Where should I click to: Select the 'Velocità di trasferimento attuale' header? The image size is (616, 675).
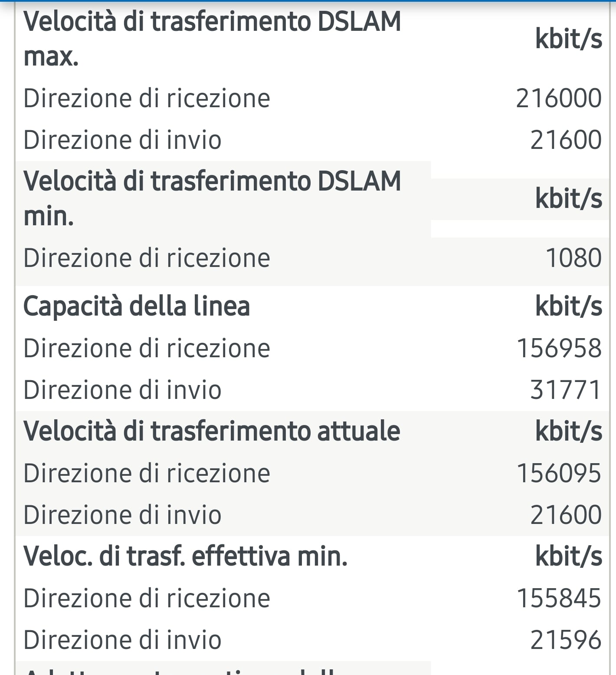(212, 431)
